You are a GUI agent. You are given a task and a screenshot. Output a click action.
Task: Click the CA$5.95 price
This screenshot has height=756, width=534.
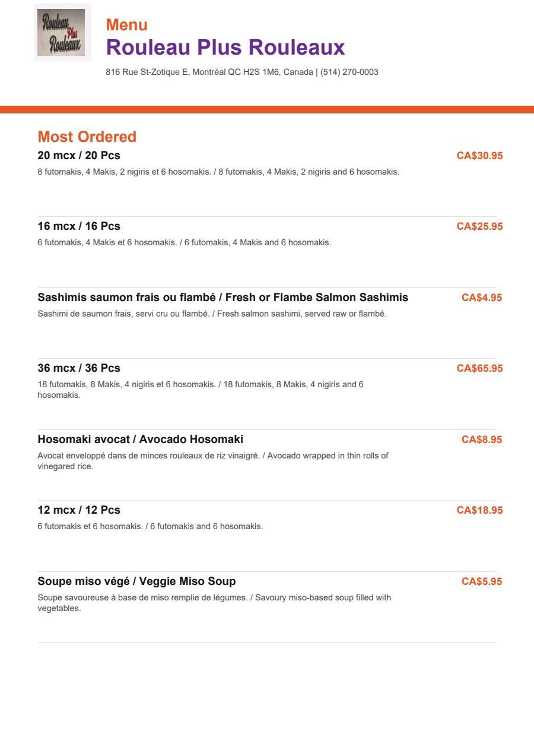point(482,581)
